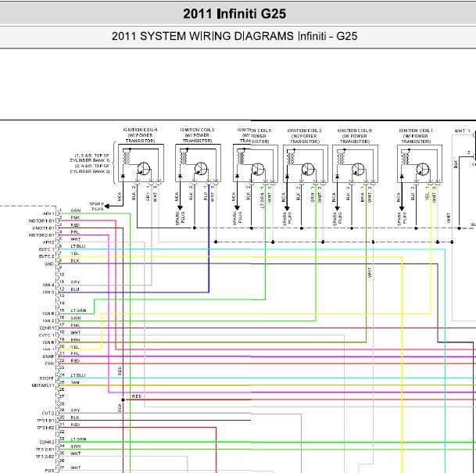Select the 'IGNITION COIL 4' component label
The height and width of the screenshot is (473, 476).
[140, 135]
